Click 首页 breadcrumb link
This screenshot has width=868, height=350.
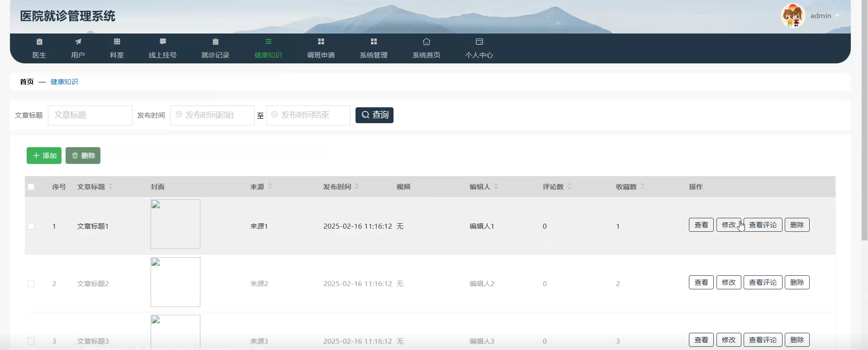(27, 82)
